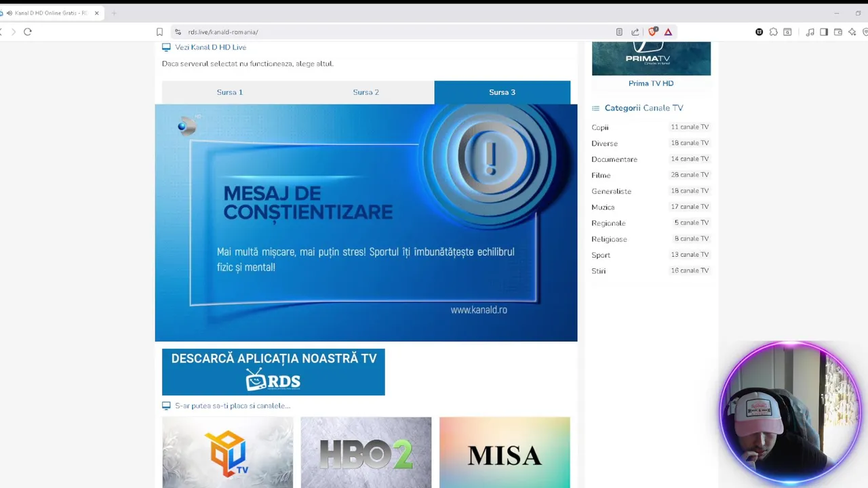Click the '16 canale TV' count text
The height and width of the screenshot is (488, 868).
coord(690,270)
